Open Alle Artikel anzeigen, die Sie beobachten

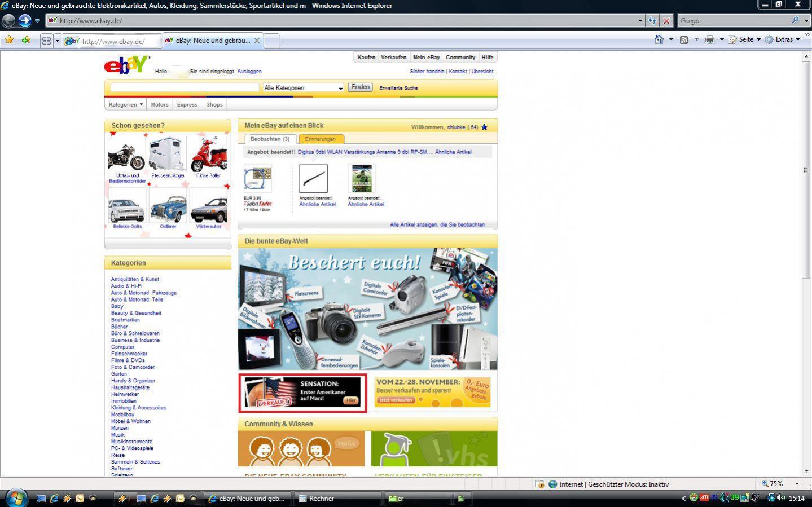[x=437, y=224]
